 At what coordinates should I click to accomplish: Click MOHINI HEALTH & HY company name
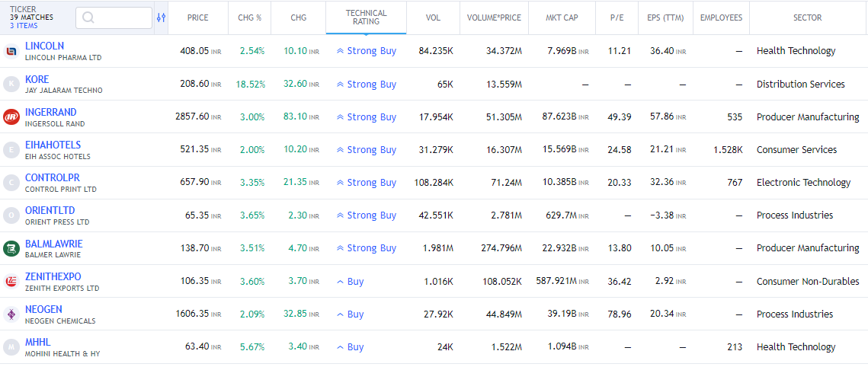click(x=62, y=353)
